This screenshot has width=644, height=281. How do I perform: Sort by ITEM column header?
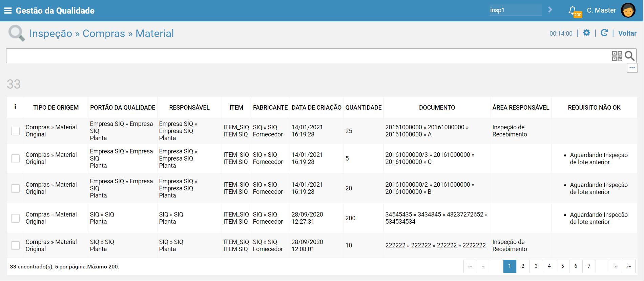[236, 108]
